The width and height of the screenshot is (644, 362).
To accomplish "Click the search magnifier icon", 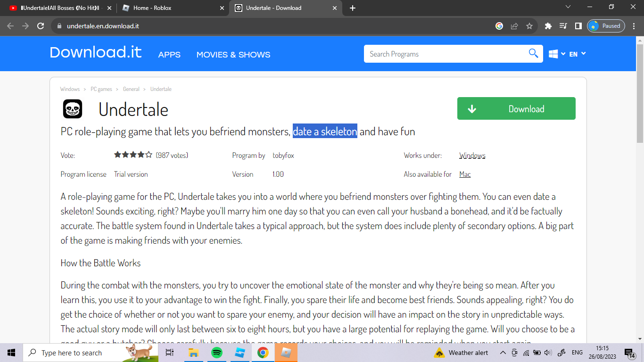I will click(533, 54).
